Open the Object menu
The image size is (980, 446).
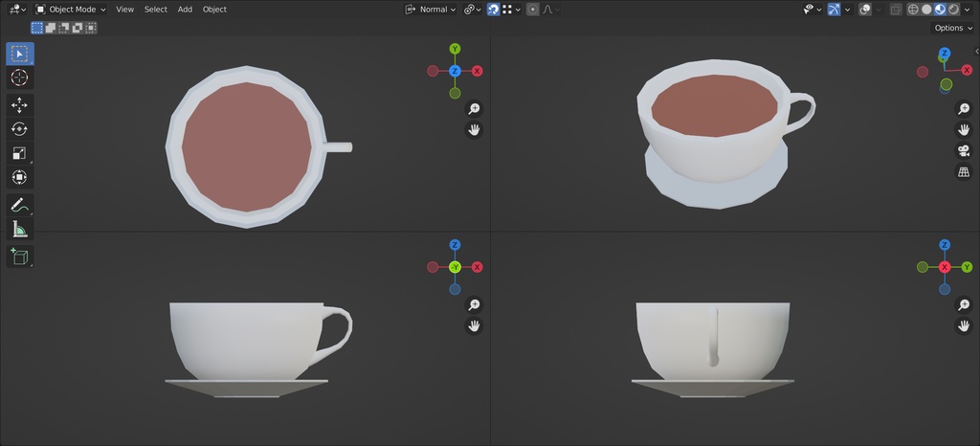214,10
